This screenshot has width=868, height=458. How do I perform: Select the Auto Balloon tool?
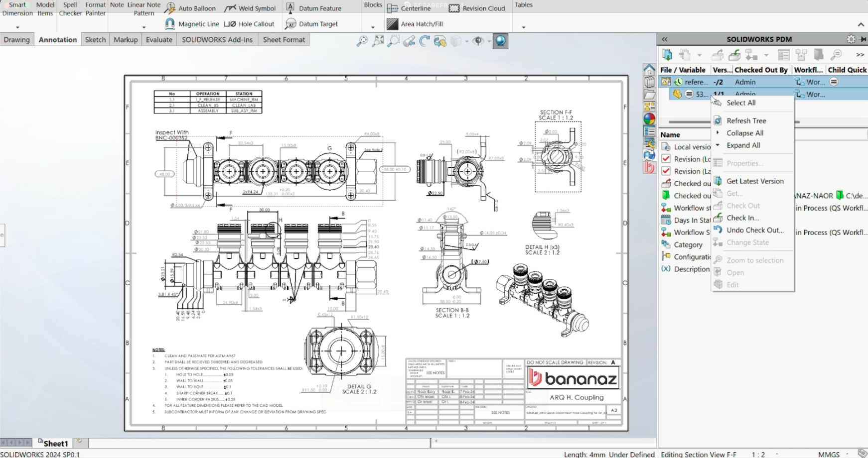(x=190, y=8)
